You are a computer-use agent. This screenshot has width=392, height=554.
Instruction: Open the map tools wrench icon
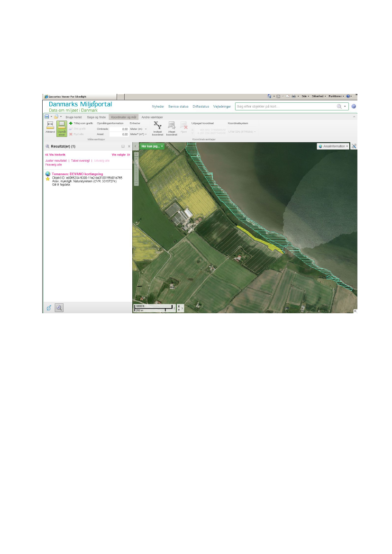coord(354,146)
